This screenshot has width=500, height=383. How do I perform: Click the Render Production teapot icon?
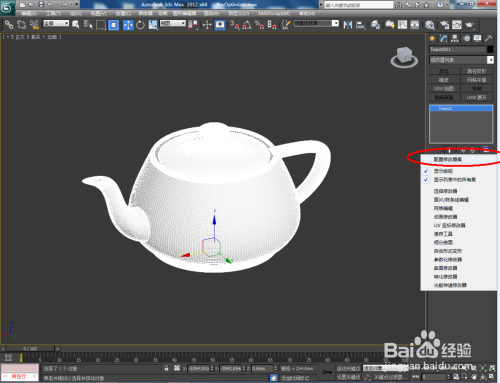tap(469, 25)
